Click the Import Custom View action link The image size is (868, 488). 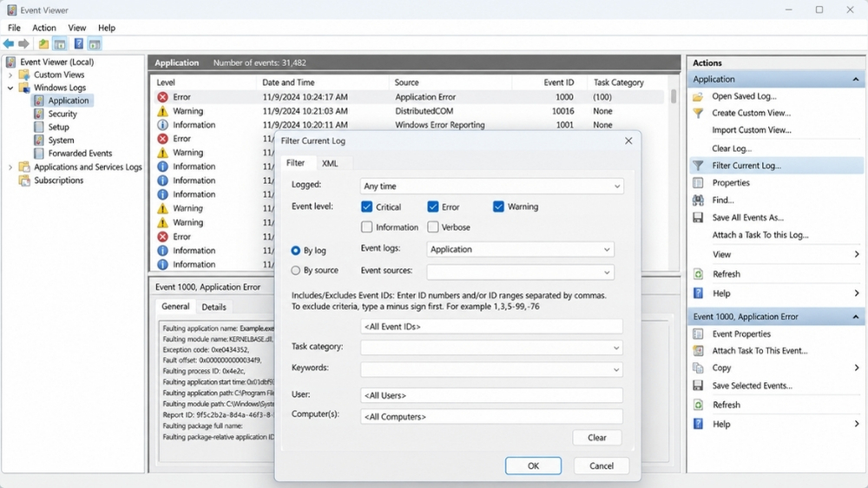tap(752, 130)
